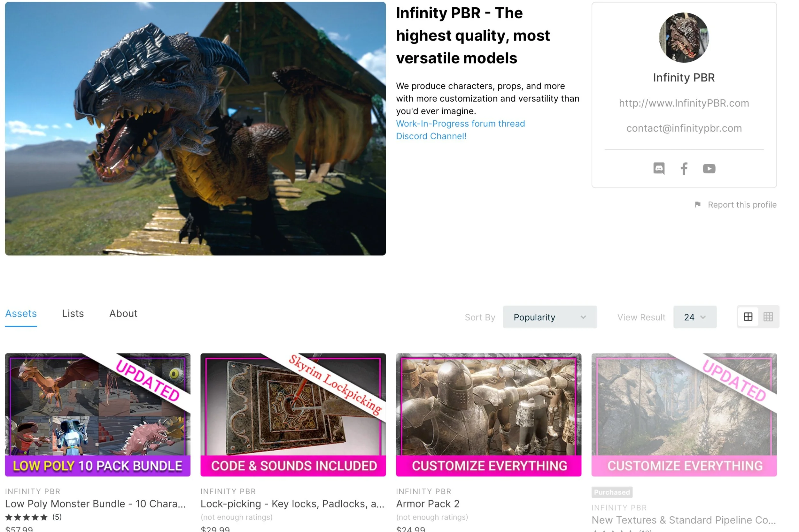This screenshot has width=799, height=532.
Task: Click the Infinity PBR dragon avatar
Action: 684,38
